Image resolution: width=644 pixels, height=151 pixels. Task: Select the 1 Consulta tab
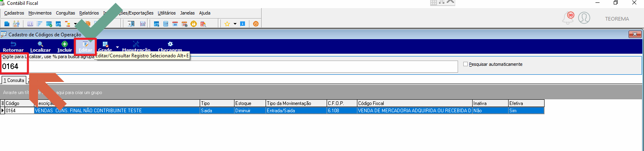[x=14, y=80]
